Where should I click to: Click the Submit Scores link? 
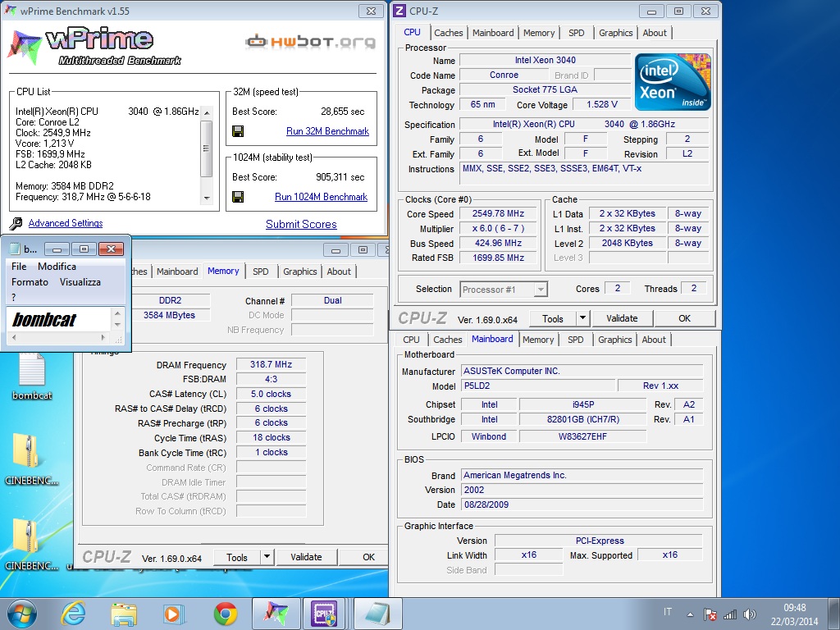tap(301, 225)
